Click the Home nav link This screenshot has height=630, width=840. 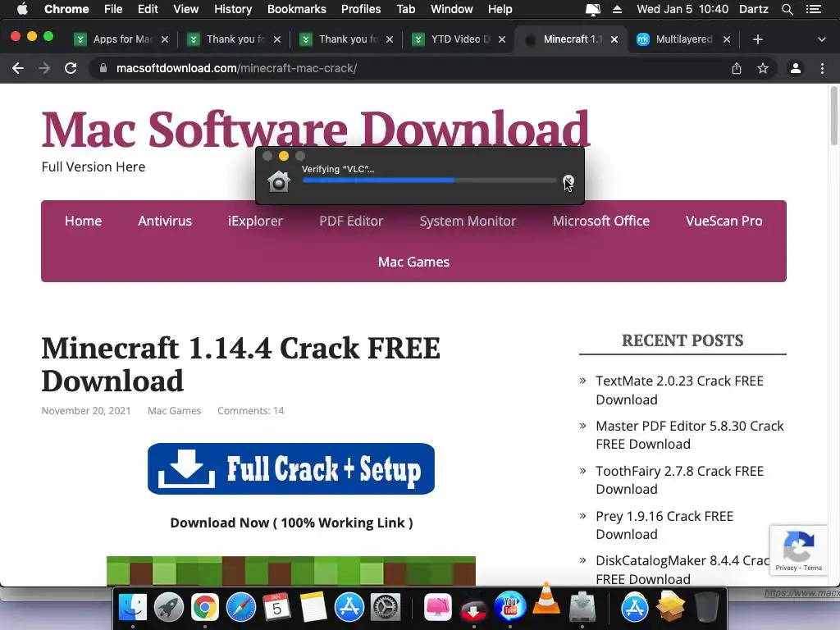(x=83, y=221)
